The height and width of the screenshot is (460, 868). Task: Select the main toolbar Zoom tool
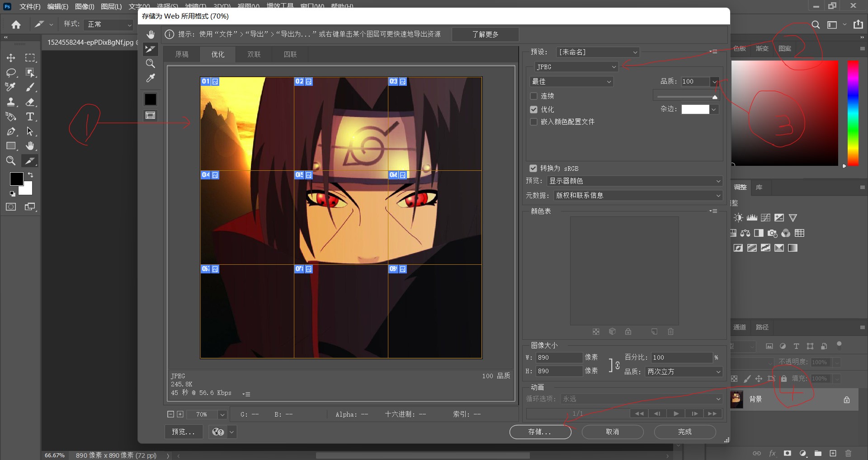pyautogui.click(x=11, y=160)
